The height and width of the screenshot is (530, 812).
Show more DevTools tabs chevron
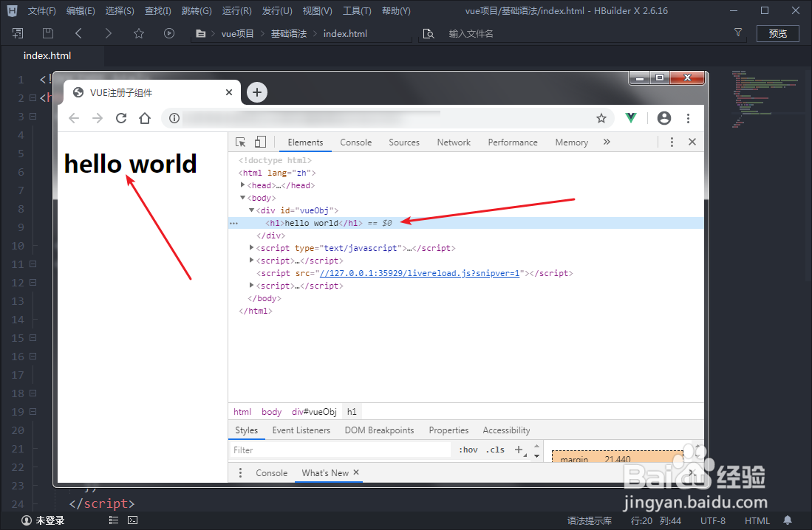607,142
